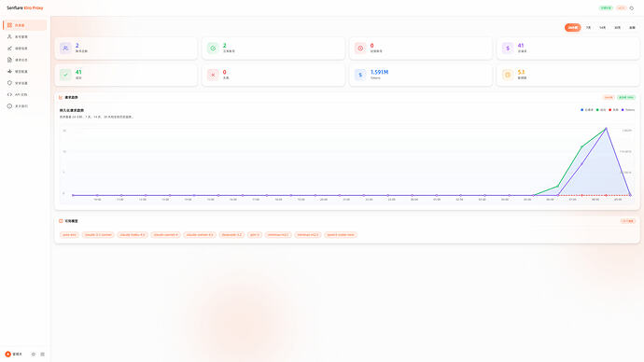This screenshot has height=362, width=644.
Task: Toggle the red legend series in chart
Action: coord(613,110)
